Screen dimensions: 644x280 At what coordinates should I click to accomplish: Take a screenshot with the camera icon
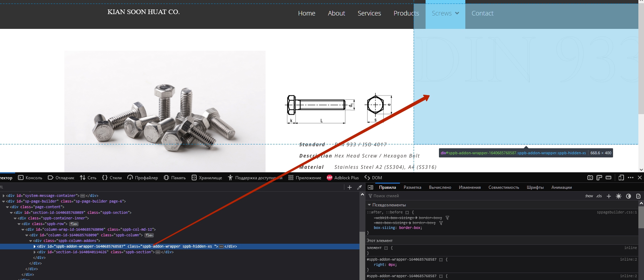coord(590,178)
